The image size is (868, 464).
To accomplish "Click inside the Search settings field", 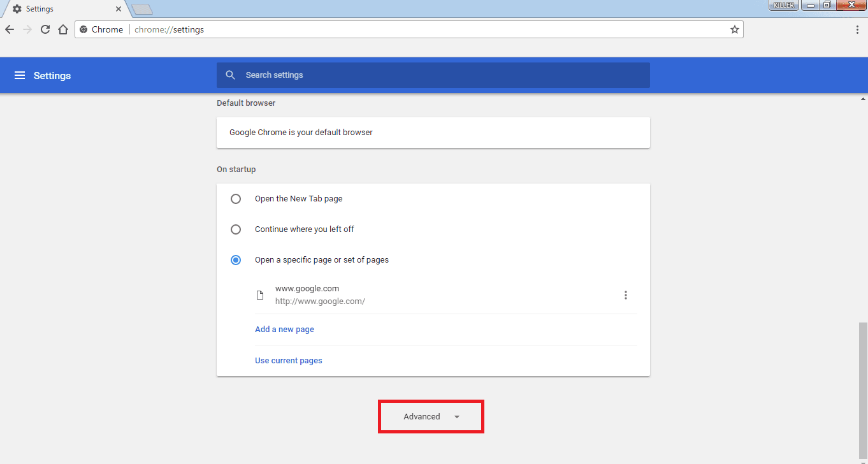I will (x=433, y=75).
